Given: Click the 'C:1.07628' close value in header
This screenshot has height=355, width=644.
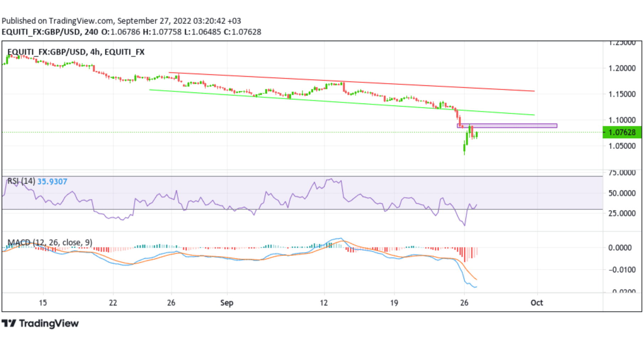Looking at the screenshot, I should point(242,32).
